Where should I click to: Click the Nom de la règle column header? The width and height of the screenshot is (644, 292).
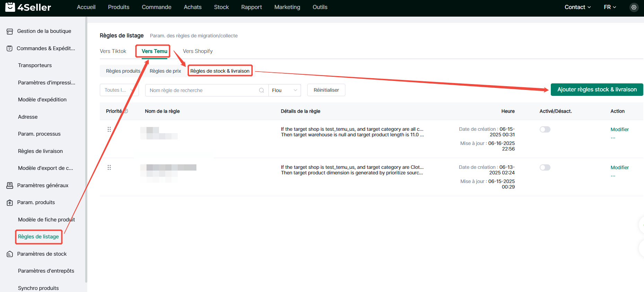(162, 111)
